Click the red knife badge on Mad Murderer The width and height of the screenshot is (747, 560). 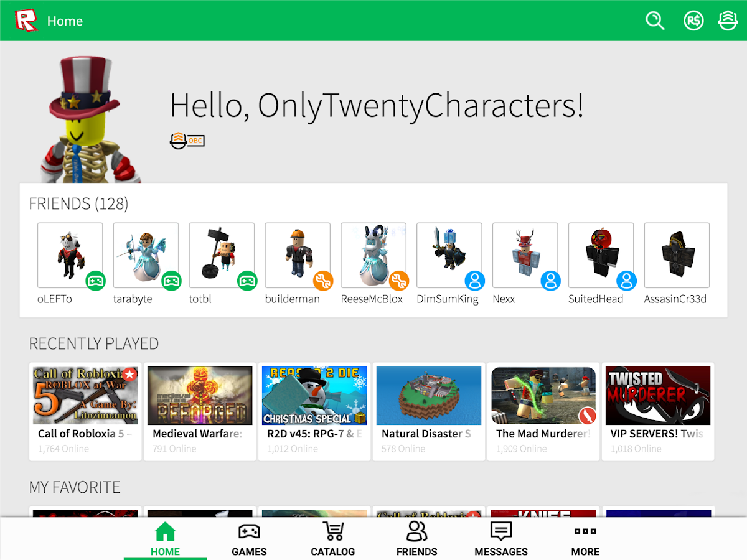[587, 415]
